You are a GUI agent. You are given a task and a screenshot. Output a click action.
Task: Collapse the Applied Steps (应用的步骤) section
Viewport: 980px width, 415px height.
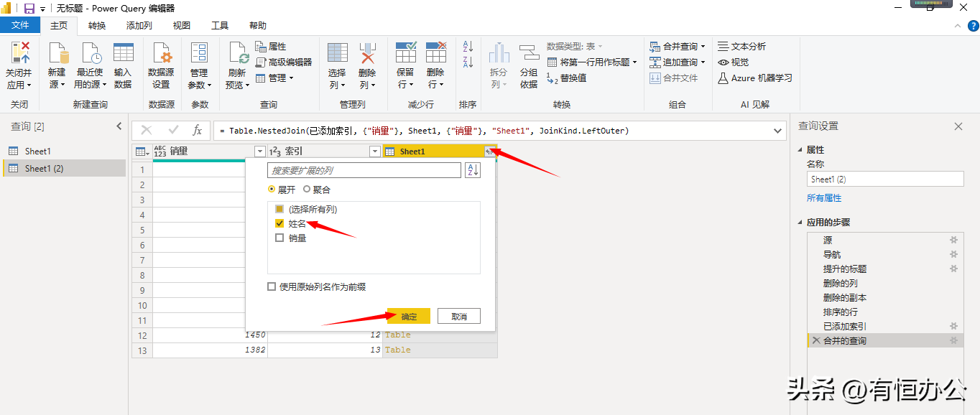tap(801, 223)
